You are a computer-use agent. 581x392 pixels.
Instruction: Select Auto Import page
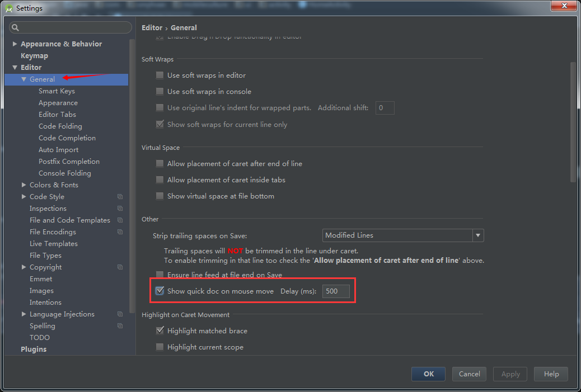(59, 149)
